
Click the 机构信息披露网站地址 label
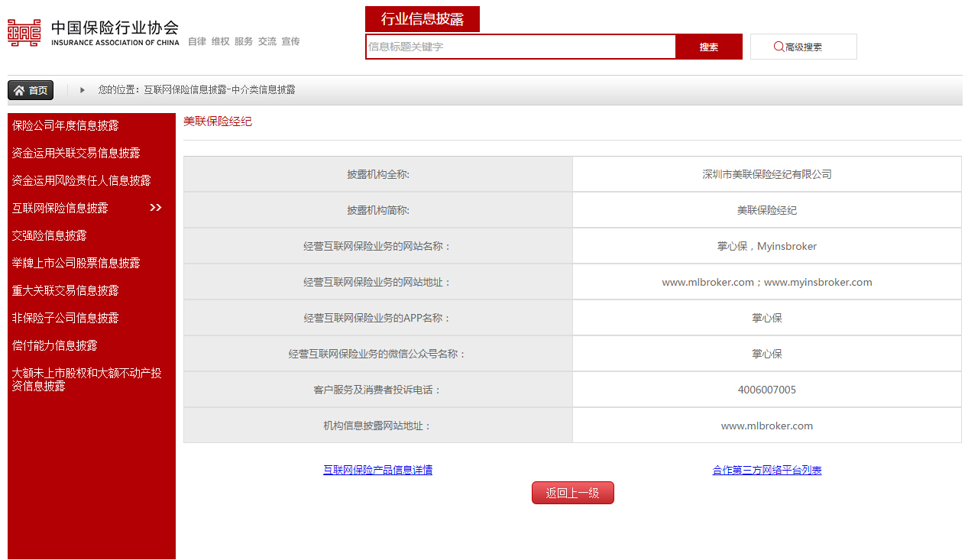(x=378, y=426)
